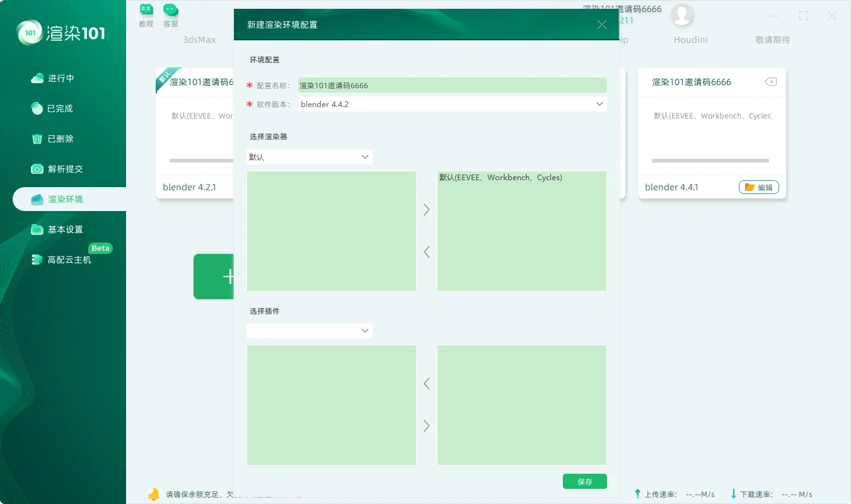Screen dimensions: 851x504
Task: Click the available plugins list box
Action: 332,405
